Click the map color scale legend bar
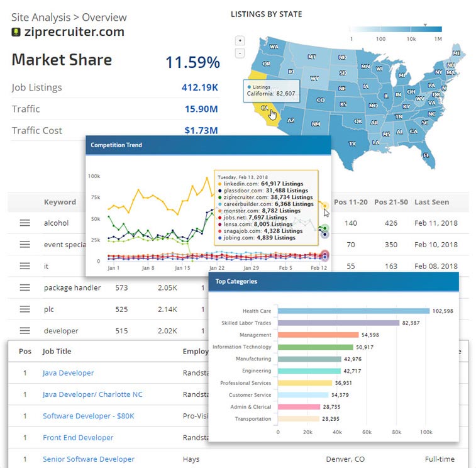 pos(396,30)
